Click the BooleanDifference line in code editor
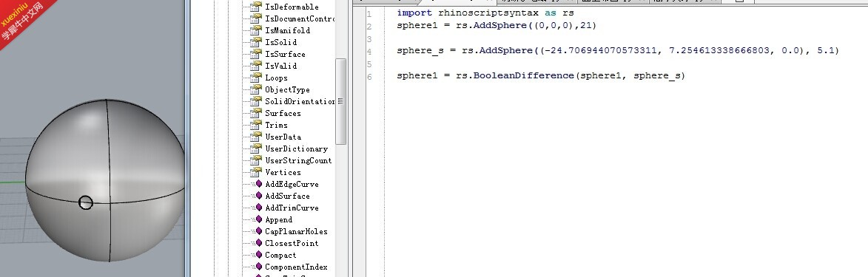Image resolution: width=868 pixels, height=277 pixels. tap(541, 76)
